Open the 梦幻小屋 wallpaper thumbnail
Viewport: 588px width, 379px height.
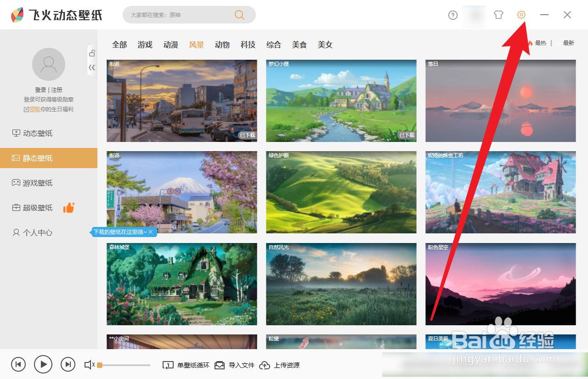tap(341, 101)
